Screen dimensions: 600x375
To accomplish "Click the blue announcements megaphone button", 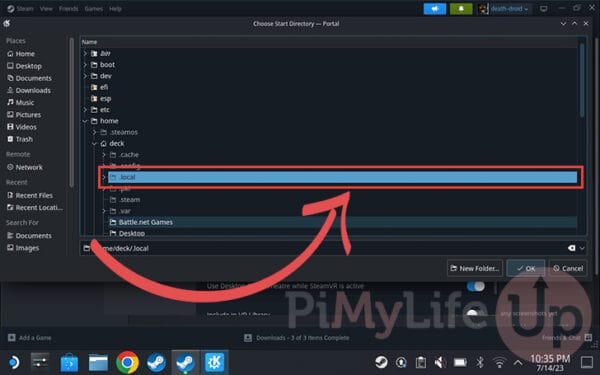I will tap(435, 9).
